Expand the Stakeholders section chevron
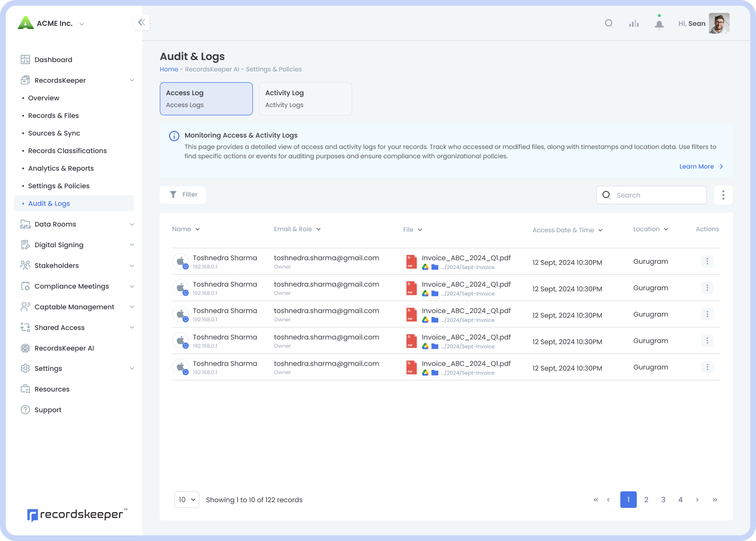Screen dimensions: 756x541 [132, 265]
